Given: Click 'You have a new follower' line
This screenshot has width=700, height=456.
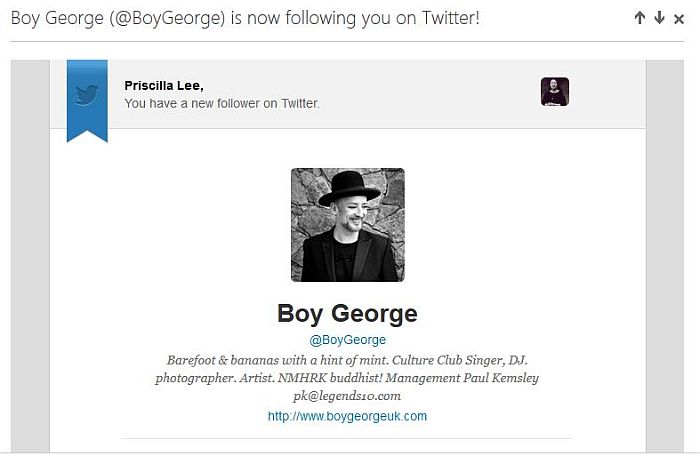Looking at the screenshot, I should [x=222, y=103].
